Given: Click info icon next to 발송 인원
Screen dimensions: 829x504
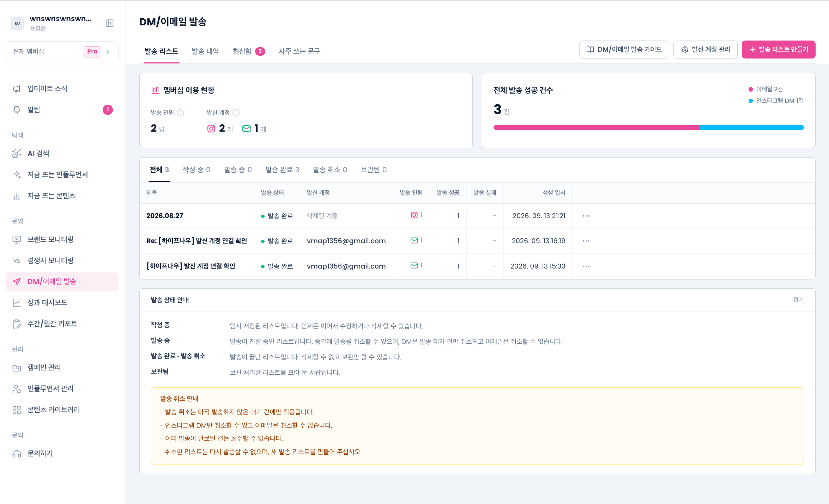Looking at the screenshot, I should point(180,113).
